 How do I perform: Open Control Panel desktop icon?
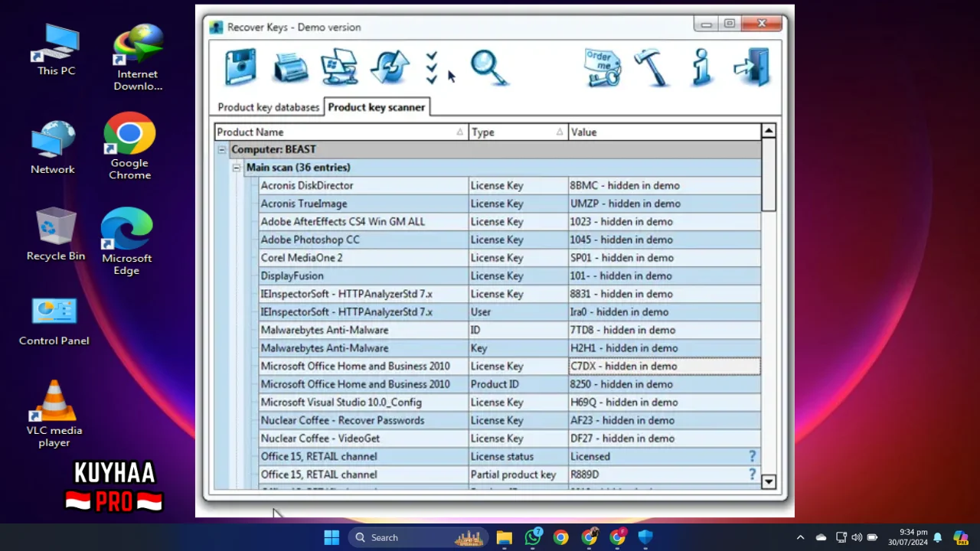[x=54, y=322]
